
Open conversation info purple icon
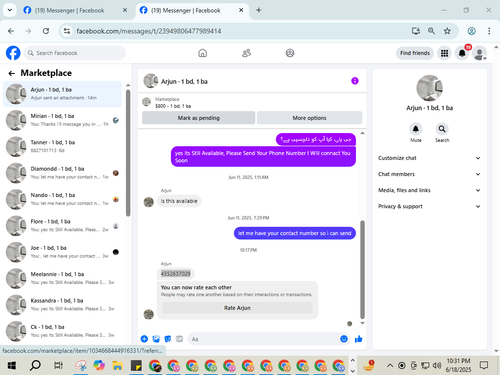pos(355,81)
